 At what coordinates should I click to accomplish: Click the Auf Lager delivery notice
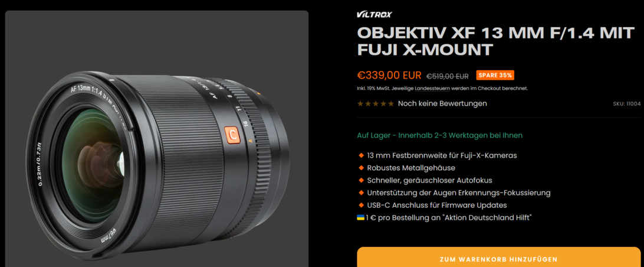tap(439, 135)
